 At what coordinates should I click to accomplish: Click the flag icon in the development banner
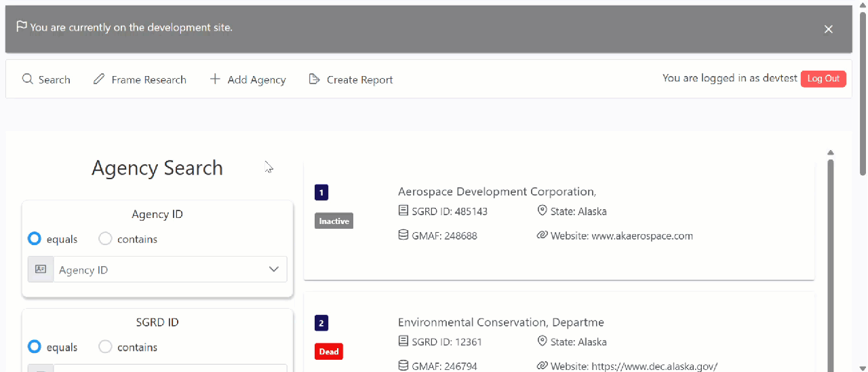[22, 27]
